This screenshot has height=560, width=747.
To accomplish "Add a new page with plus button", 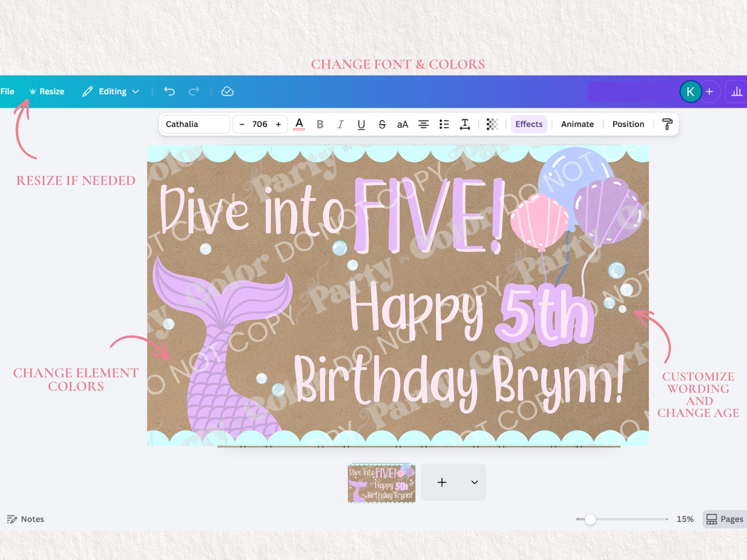I will pyautogui.click(x=442, y=483).
